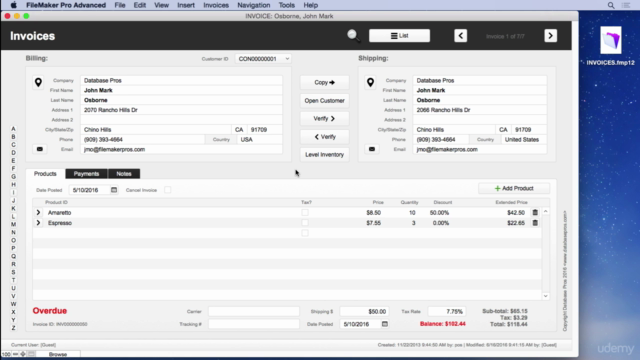Click the billing Country field showing USA
Screen dimensions: 640x360
click(260, 140)
